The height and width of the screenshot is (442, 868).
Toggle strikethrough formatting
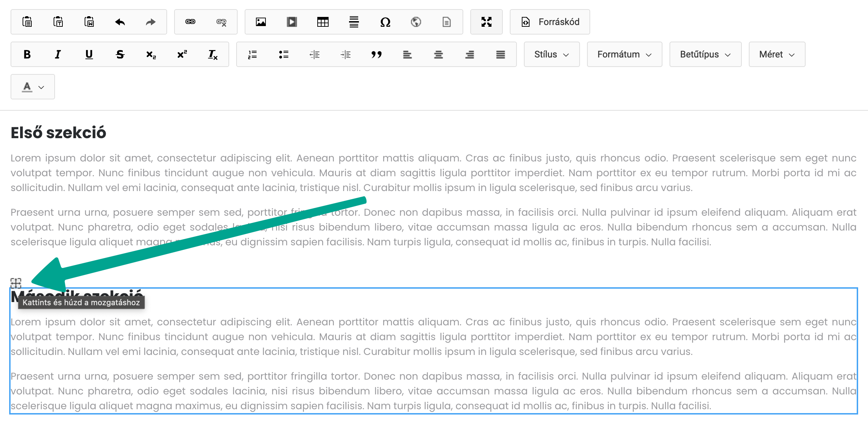click(120, 54)
